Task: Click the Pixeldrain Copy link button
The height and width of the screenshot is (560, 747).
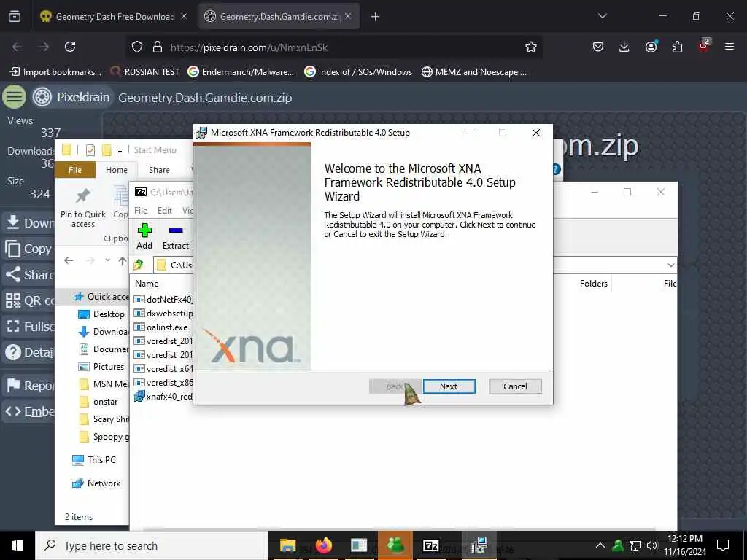Action: [28, 249]
